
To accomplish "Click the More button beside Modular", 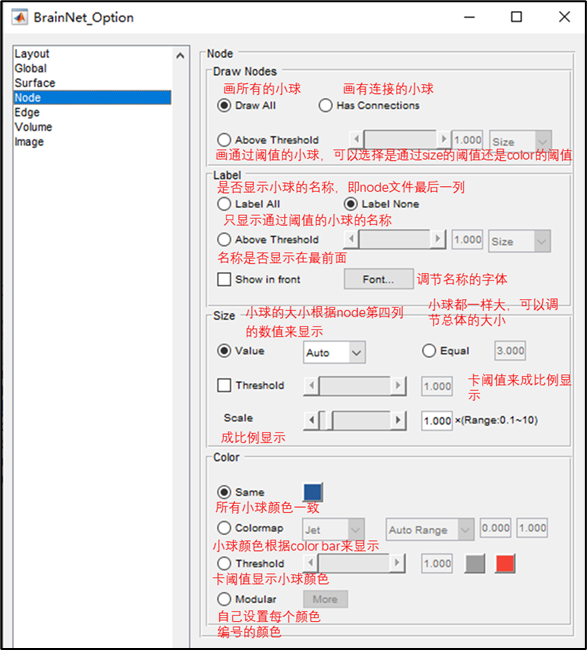I will [x=325, y=599].
